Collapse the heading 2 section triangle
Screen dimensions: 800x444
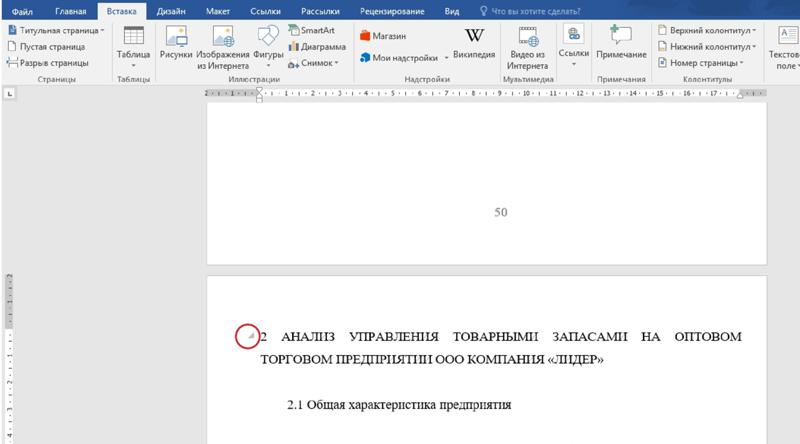(251, 336)
